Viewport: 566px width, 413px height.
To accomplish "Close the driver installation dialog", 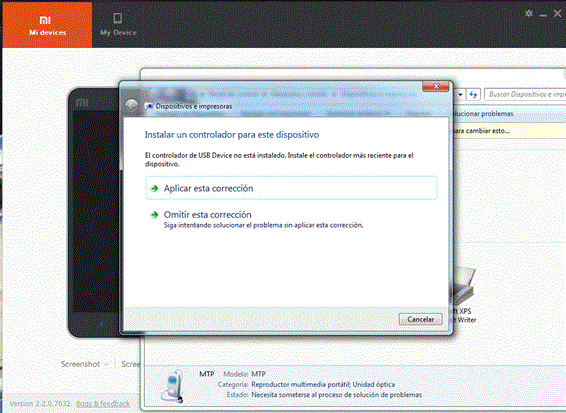I will point(436,86).
